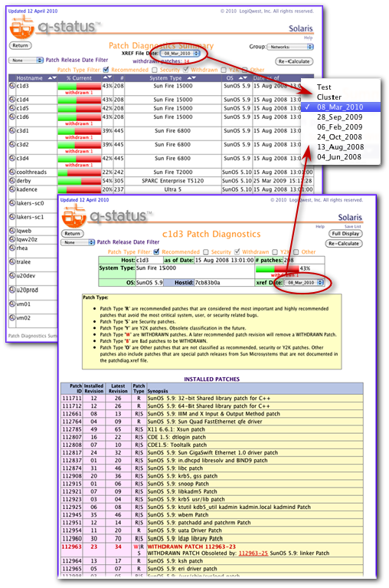Open details icon for host vm01
This screenshot has height=588, width=389.
tap(12, 304)
